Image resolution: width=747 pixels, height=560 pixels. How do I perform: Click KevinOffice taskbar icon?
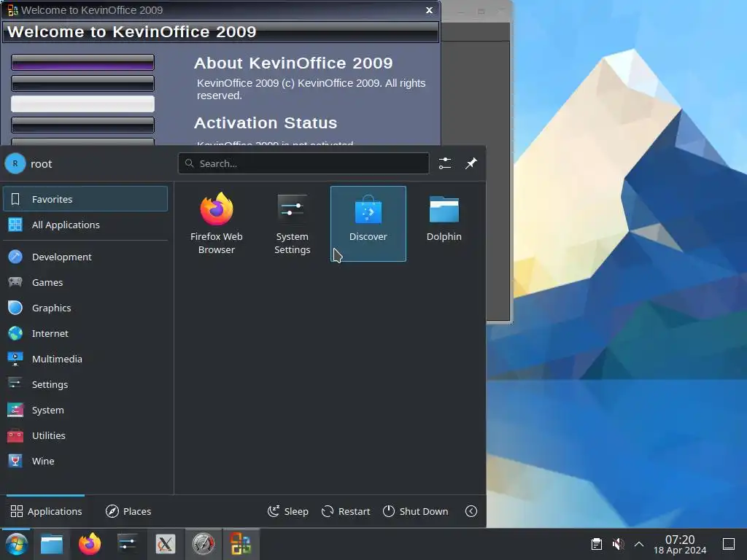241,544
